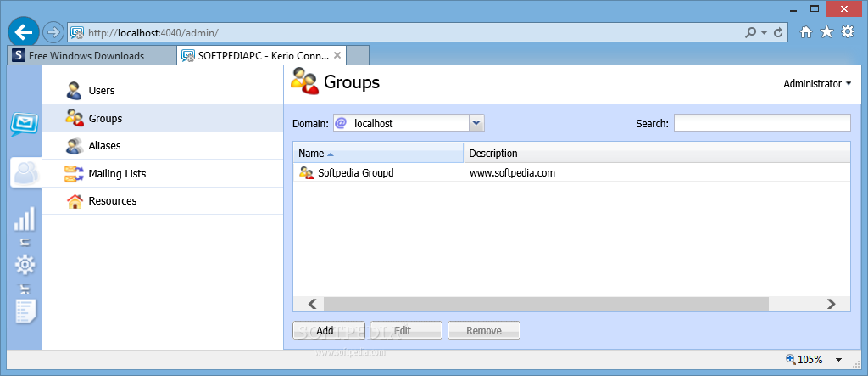Click the Domain combo box field
This screenshot has height=376, width=868.
point(409,123)
